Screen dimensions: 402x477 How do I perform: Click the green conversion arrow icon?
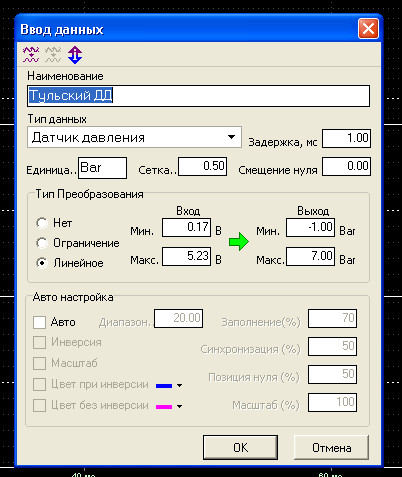[x=239, y=241]
